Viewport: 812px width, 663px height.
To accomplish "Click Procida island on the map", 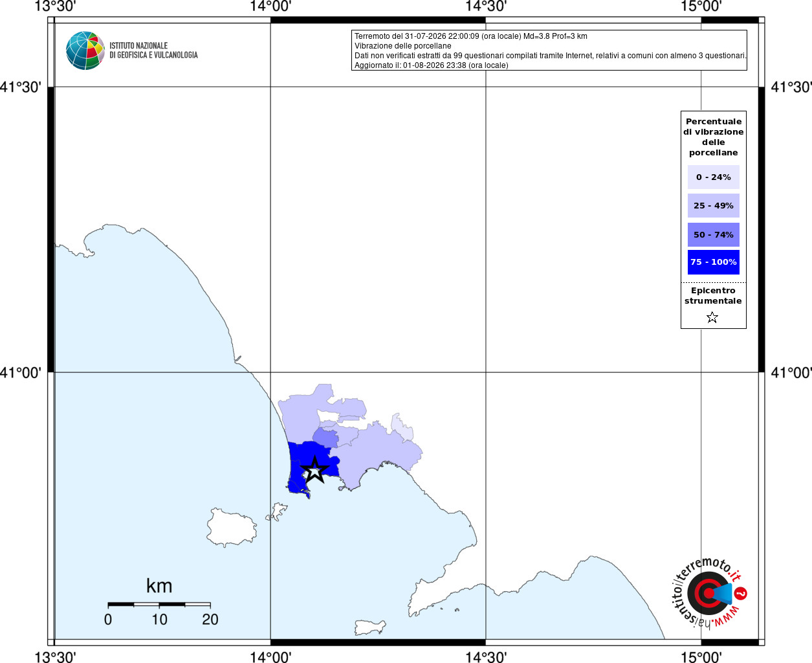I will coord(277,512).
